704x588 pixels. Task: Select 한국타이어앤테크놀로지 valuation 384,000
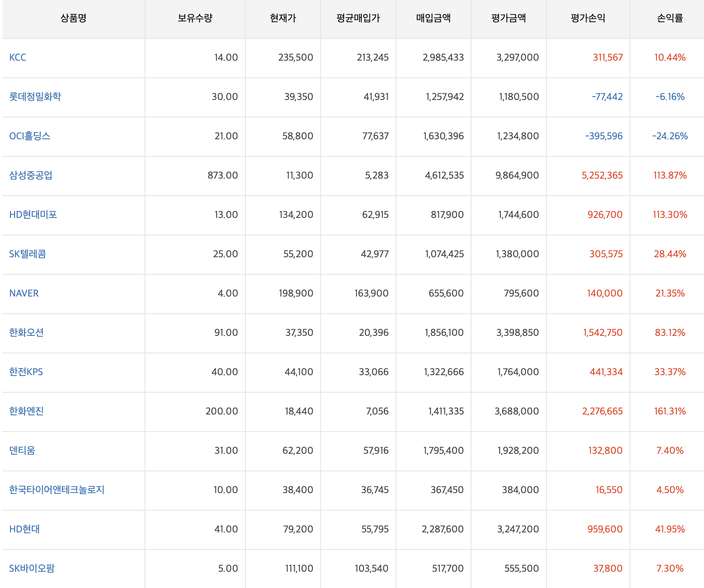[x=520, y=490]
